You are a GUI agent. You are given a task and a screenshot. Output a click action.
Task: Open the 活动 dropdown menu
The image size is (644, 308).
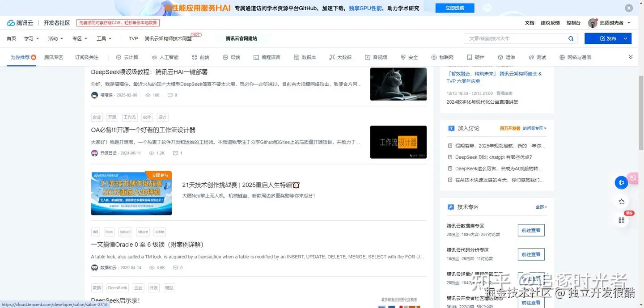pyautogui.click(x=56, y=38)
